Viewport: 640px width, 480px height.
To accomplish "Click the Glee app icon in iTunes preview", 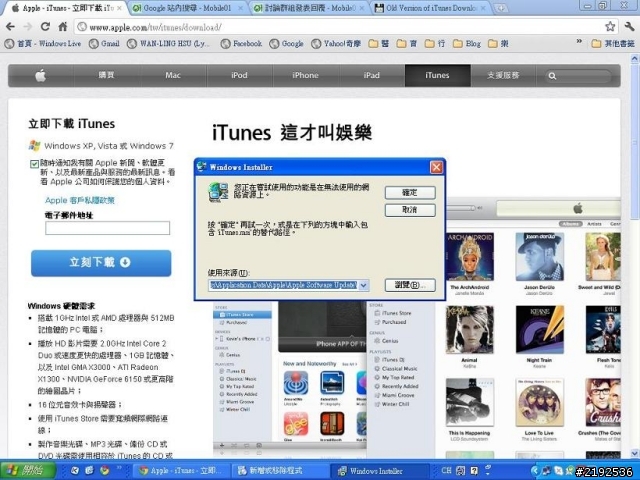I will (x=296, y=424).
